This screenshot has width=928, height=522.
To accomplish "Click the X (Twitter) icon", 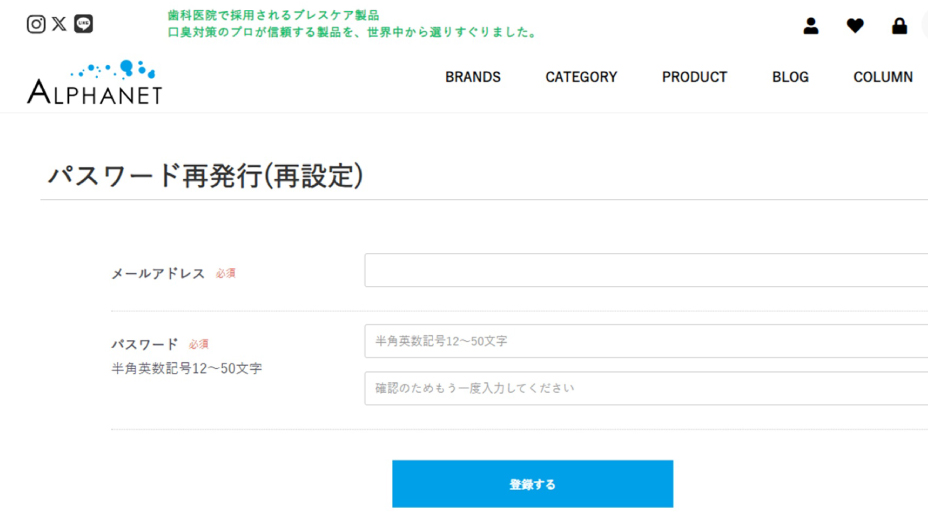I will (59, 24).
